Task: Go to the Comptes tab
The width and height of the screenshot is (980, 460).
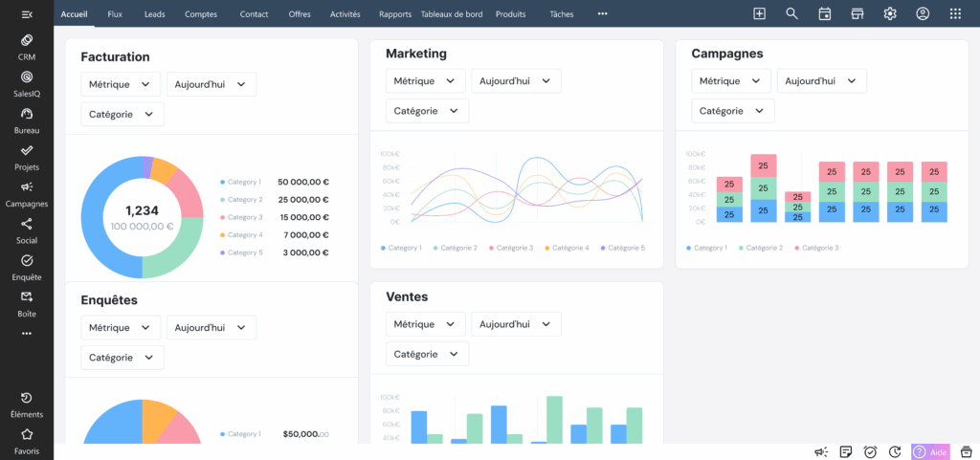Action: click(x=201, y=13)
